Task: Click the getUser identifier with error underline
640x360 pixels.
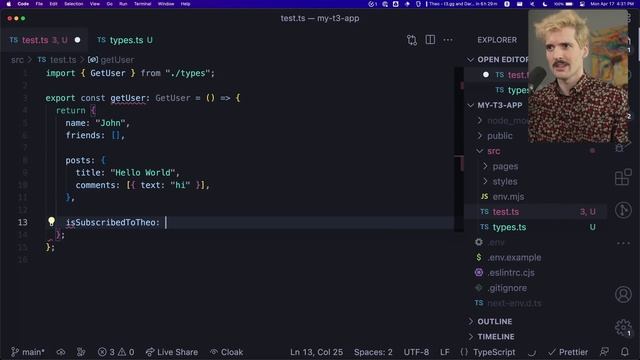Action: tap(128, 98)
